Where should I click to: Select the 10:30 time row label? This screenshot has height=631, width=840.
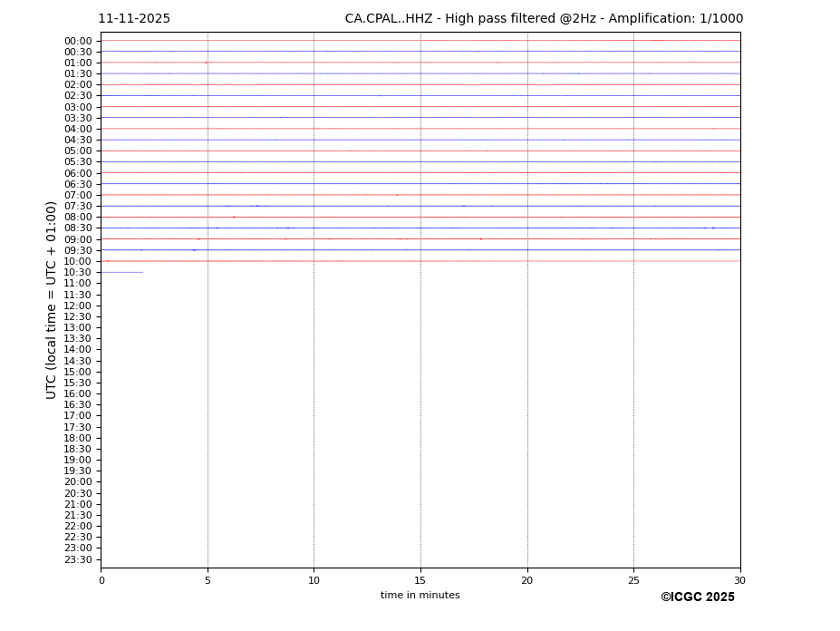tap(78, 273)
